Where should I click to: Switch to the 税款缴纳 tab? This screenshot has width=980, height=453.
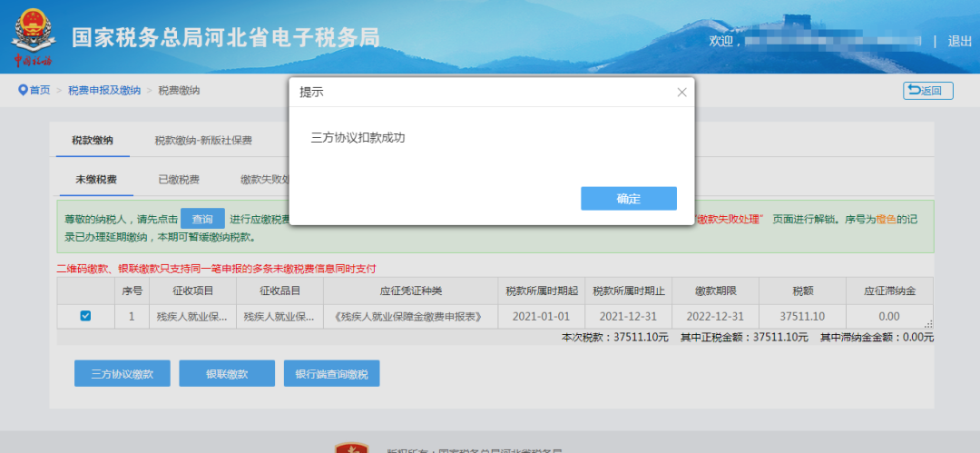tap(93, 140)
